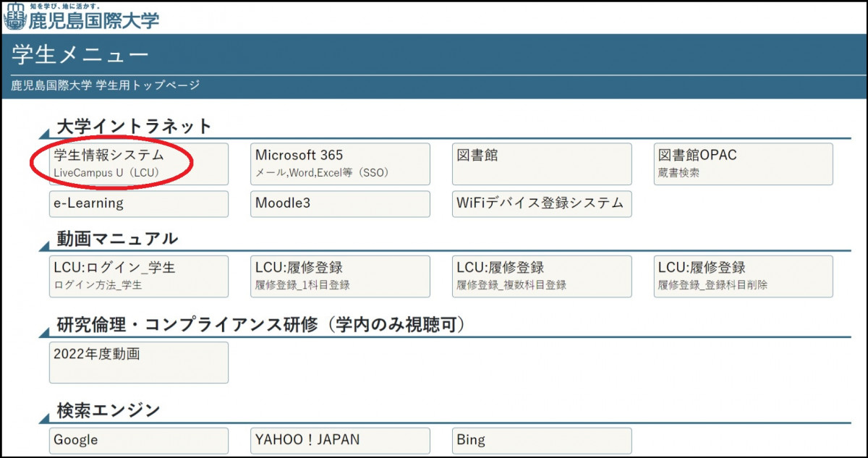This screenshot has height=458, width=868.
Task: Click the 動画マニュアル section heading
Action: (x=117, y=239)
